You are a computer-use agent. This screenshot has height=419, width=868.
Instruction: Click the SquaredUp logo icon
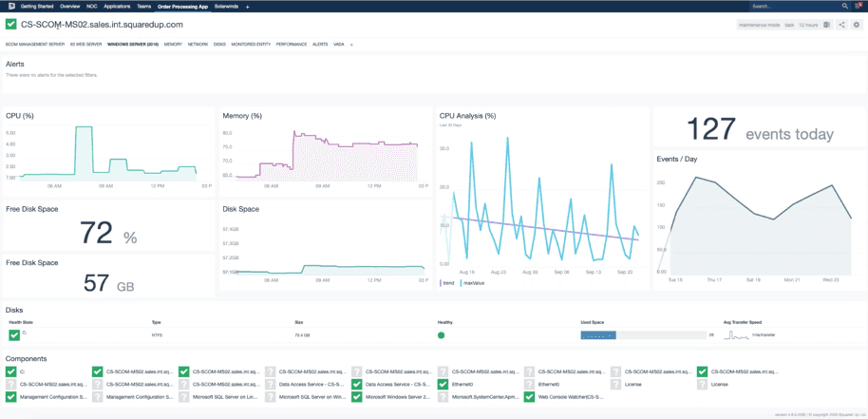click(x=11, y=6)
